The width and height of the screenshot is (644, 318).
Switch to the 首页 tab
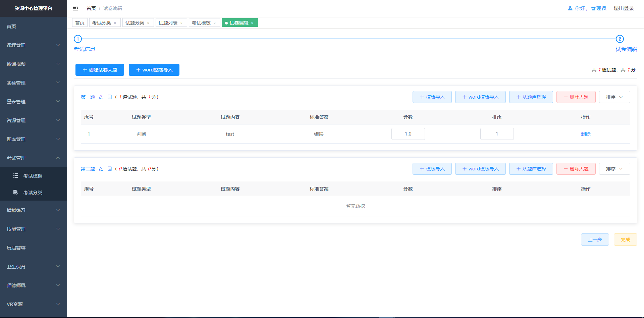pos(80,23)
